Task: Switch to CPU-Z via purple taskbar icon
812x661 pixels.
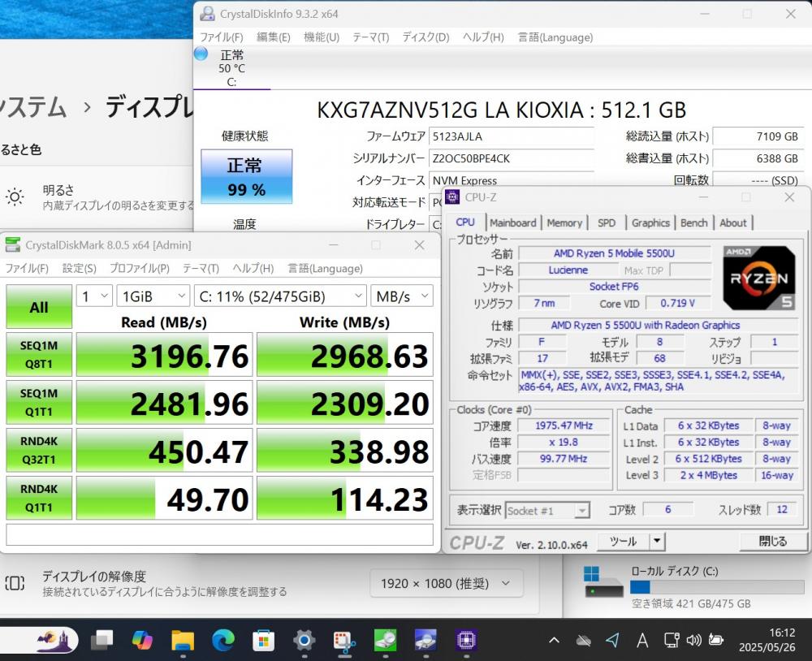Action: [466, 640]
